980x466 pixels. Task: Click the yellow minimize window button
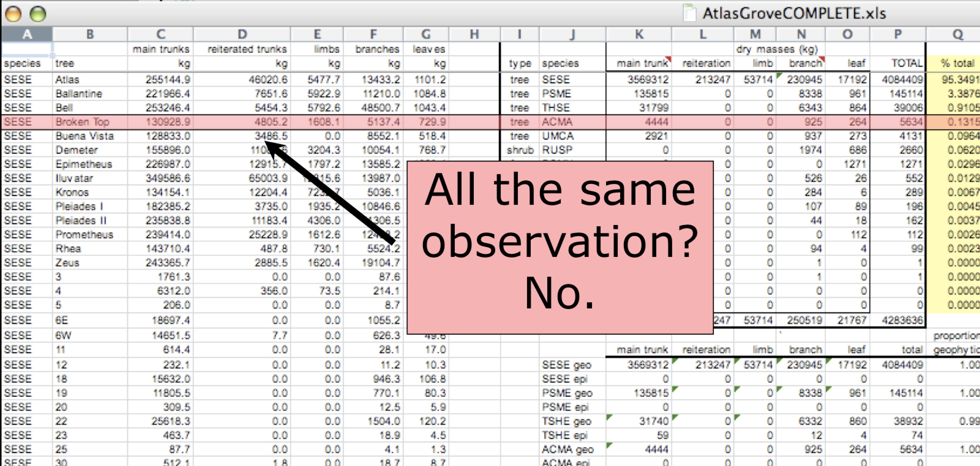click(x=13, y=14)
